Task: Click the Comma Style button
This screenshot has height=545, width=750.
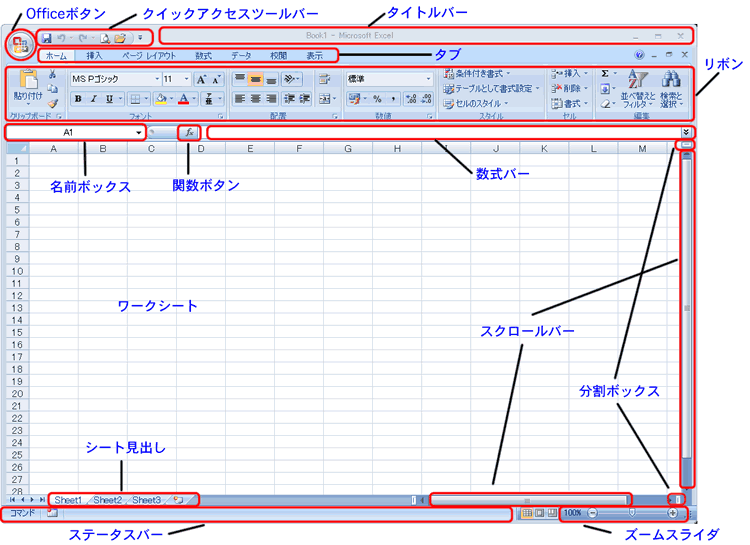Action: point(393,99)
